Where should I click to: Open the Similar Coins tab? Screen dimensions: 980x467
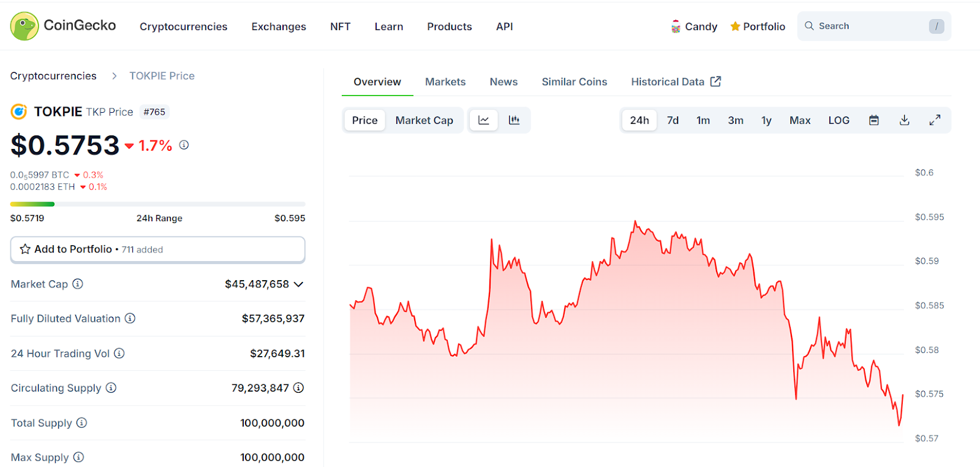click(x=574, y=82)
